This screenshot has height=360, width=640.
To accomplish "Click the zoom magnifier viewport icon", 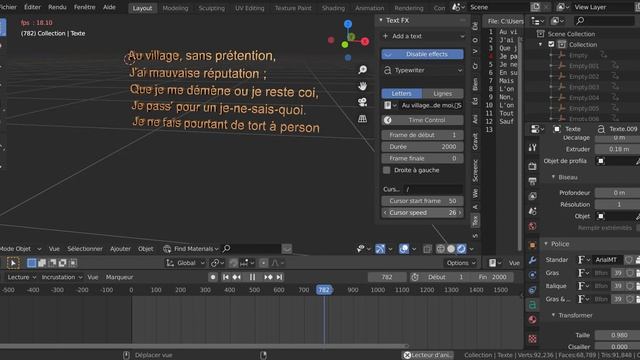I will [x=362, y=70].
